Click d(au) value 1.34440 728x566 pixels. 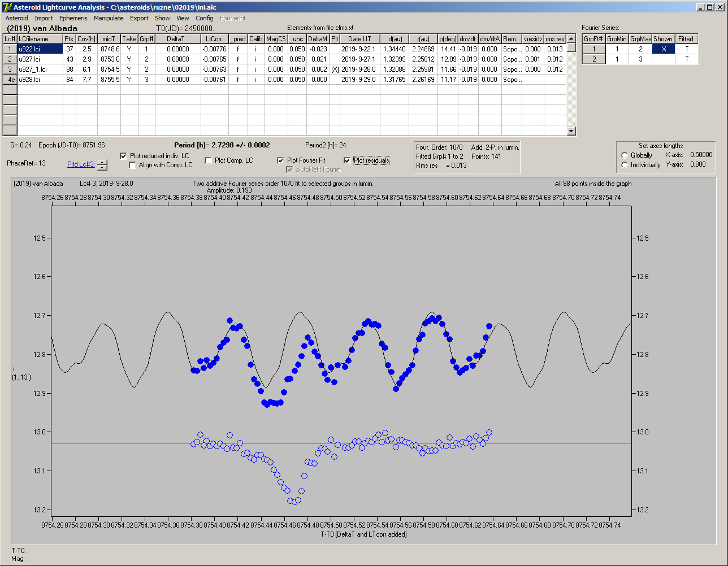(x=394, y=49)
